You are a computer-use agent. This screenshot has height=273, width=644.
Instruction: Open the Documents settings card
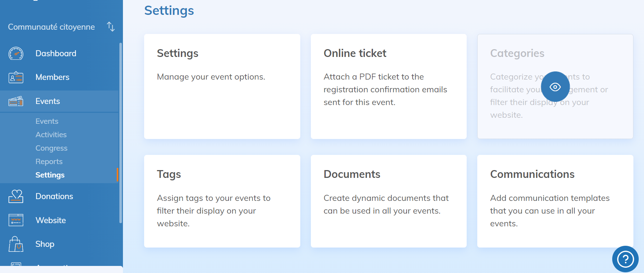click(388, 201)
